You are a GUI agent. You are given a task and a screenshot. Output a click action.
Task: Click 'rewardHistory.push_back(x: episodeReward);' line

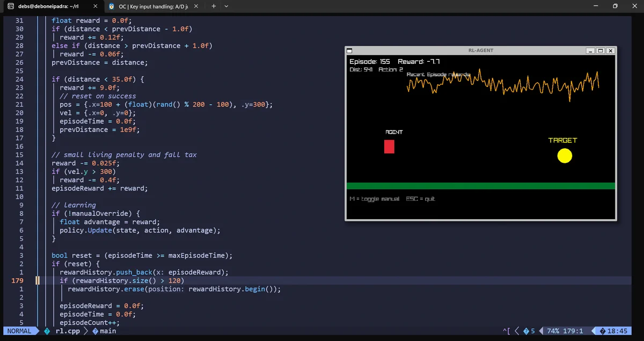[144, 272]
